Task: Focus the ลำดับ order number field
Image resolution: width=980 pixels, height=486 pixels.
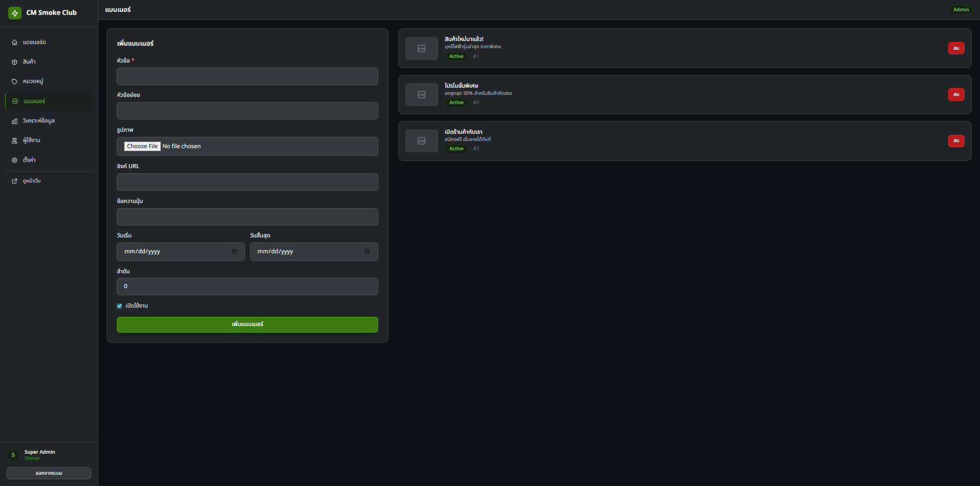Action: click(x=248, y=287)
